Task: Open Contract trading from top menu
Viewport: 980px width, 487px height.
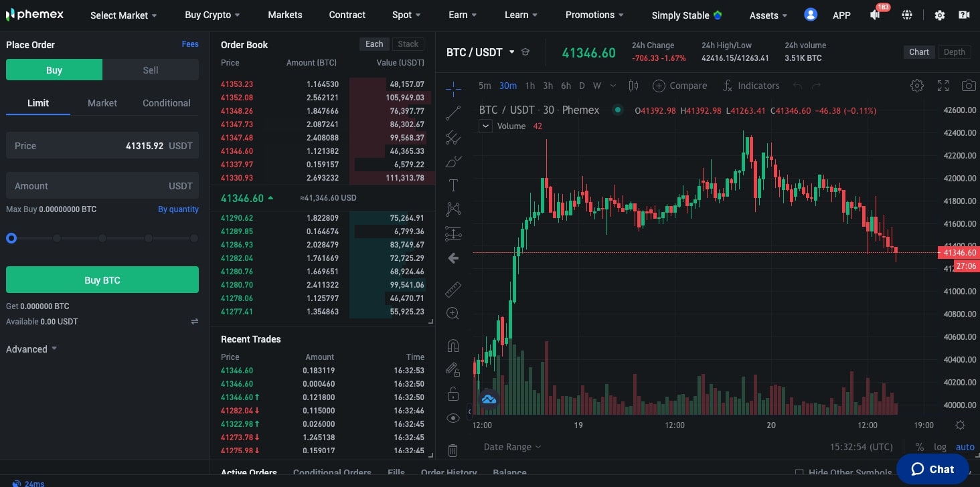Action: click(x=347, y=15)
